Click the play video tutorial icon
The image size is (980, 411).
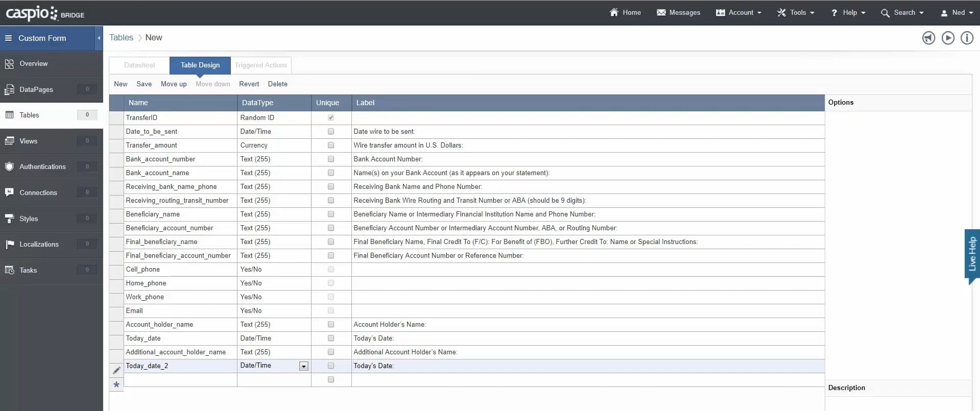(948, 38)
